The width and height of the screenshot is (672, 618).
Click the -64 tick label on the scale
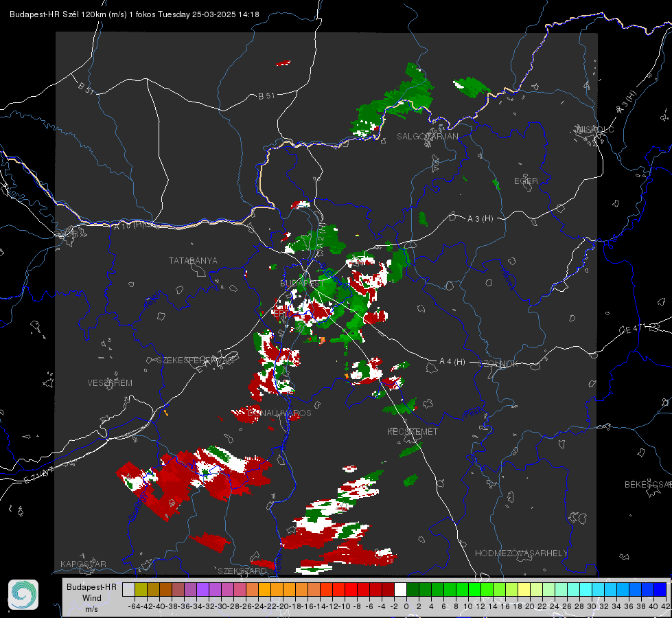coord(135,606)
